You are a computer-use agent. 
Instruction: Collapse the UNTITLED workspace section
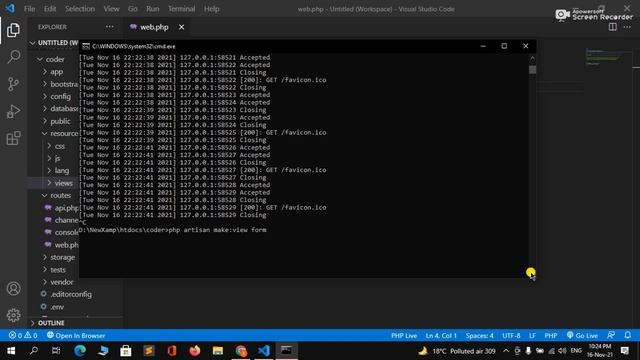(55, 42)
